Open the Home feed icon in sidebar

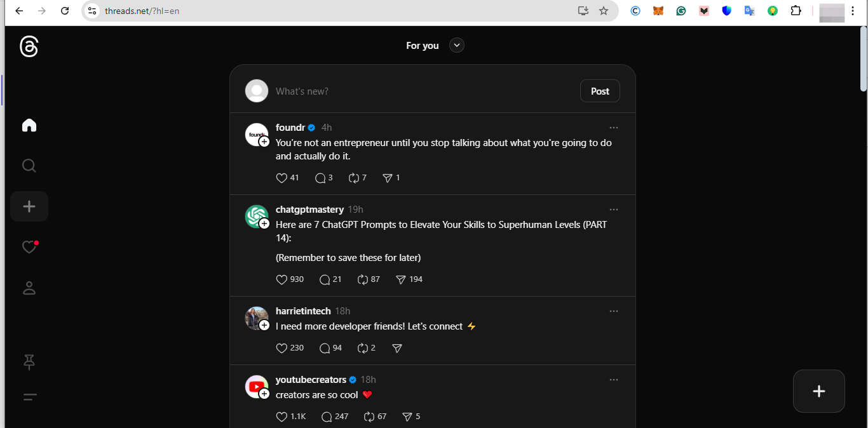(29, 125)
